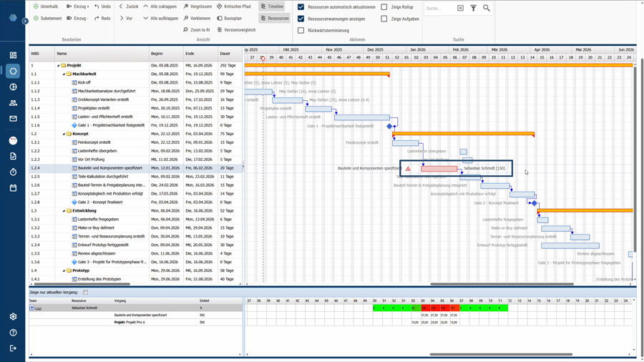Open settings via the gear icon
Image resolution: width=644 pixels, height=362 pixels.
pyautogui.click(x=13, y=316)
